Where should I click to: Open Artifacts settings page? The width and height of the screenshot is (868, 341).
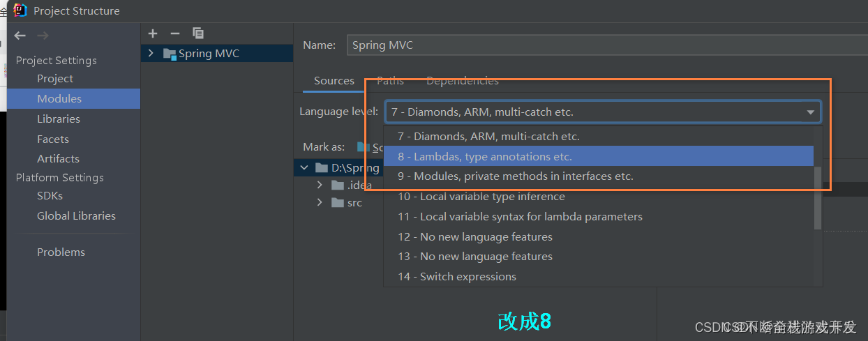tap(58, 159)
